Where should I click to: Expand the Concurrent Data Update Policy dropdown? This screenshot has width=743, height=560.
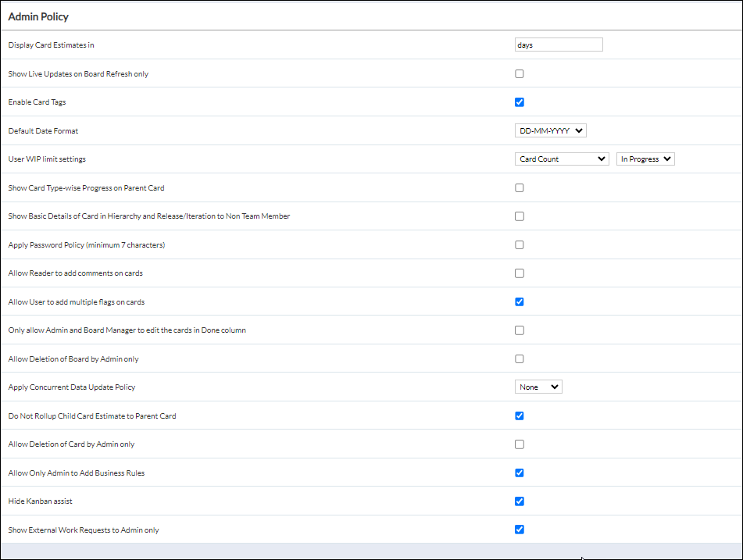538,387
